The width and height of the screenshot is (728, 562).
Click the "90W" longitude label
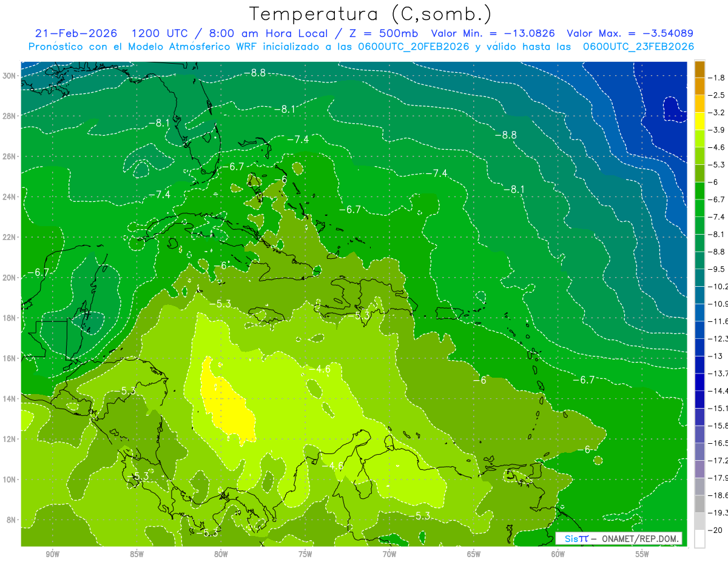52,554
